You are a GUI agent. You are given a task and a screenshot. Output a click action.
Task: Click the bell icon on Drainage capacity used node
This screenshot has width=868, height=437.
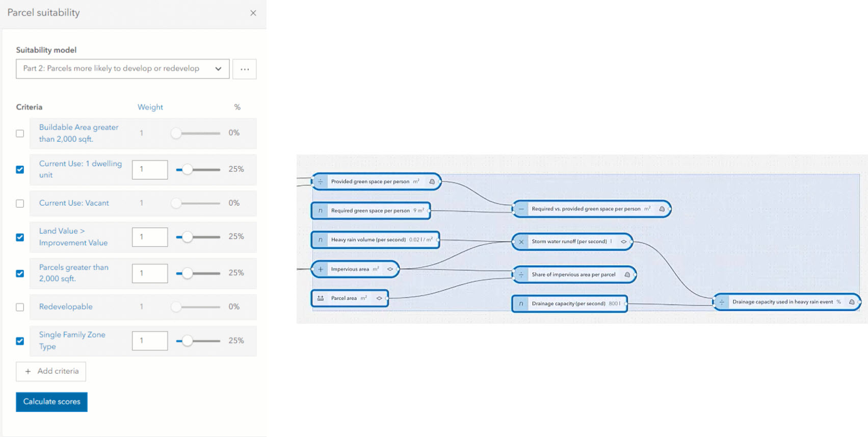(x=852, y=302)
